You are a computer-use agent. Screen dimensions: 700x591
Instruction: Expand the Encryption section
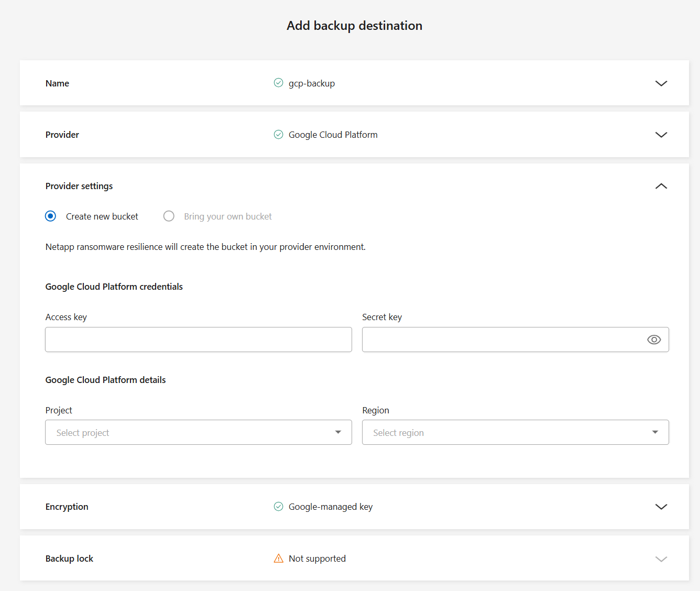(661, 507)
